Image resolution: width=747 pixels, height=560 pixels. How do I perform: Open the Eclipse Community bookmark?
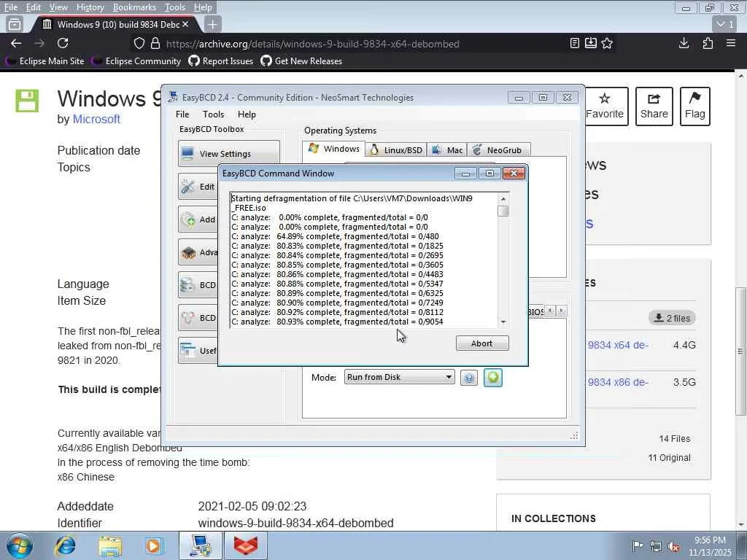[137, 61]
